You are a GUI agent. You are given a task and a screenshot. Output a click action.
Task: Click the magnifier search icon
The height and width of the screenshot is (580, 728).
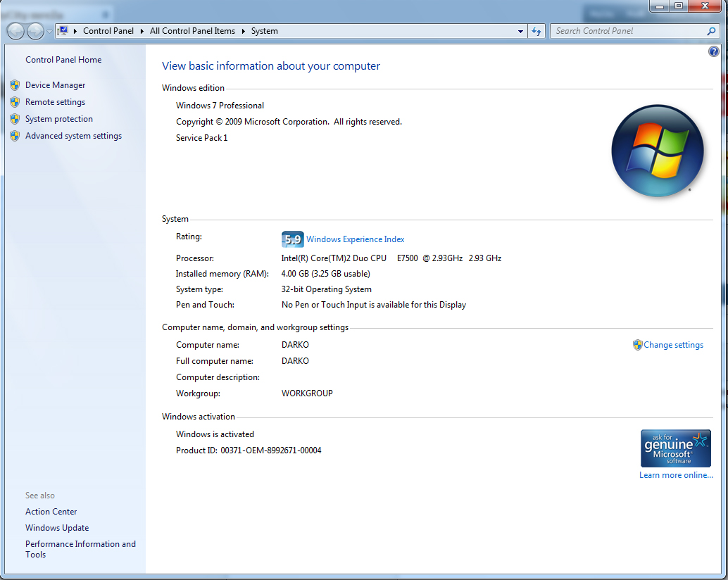click(x=711, y=31)
